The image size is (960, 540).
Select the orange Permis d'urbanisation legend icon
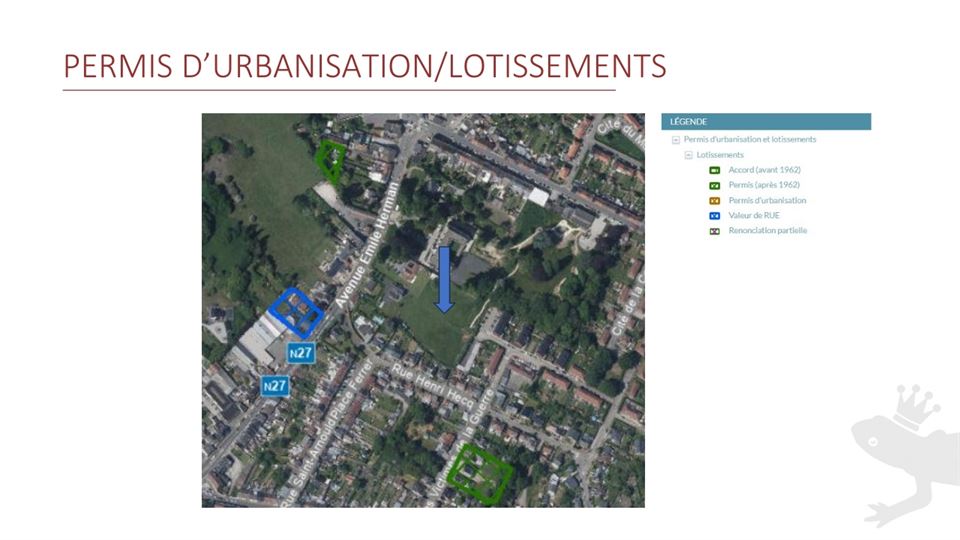click(714, 200)
